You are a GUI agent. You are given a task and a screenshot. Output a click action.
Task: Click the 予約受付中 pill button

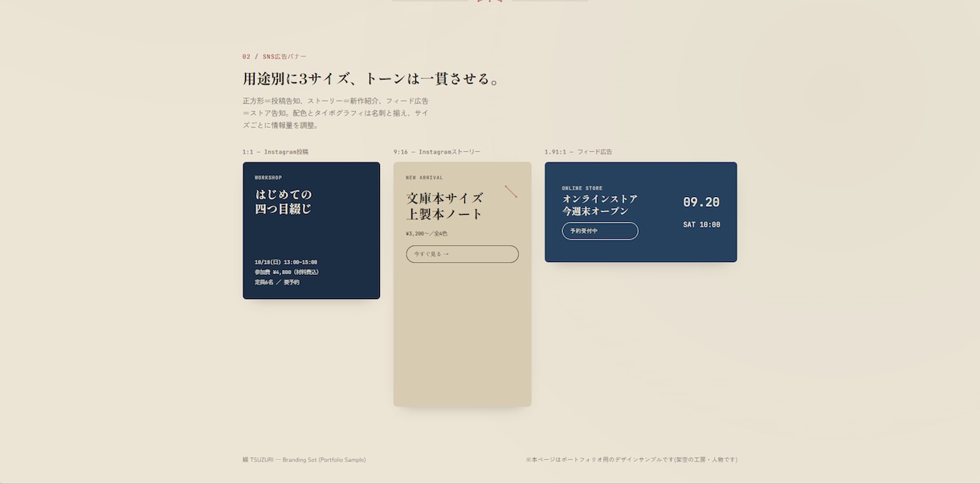click(600, 231)
